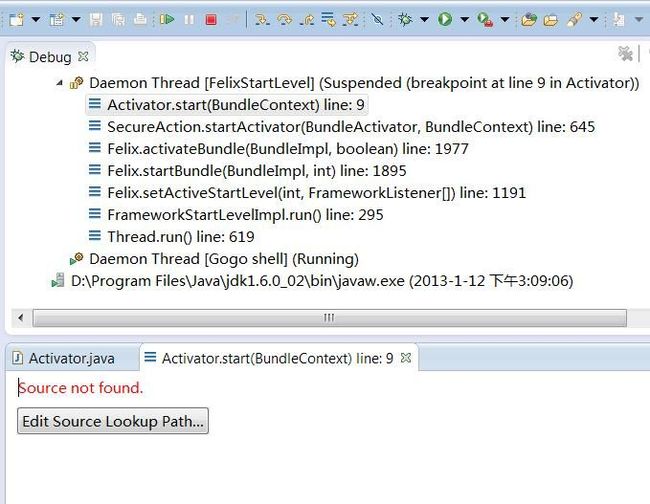Close the Activator.start(BundleContext) editor tab
Viewport: 650px width, 504px height.
point(406,357)
